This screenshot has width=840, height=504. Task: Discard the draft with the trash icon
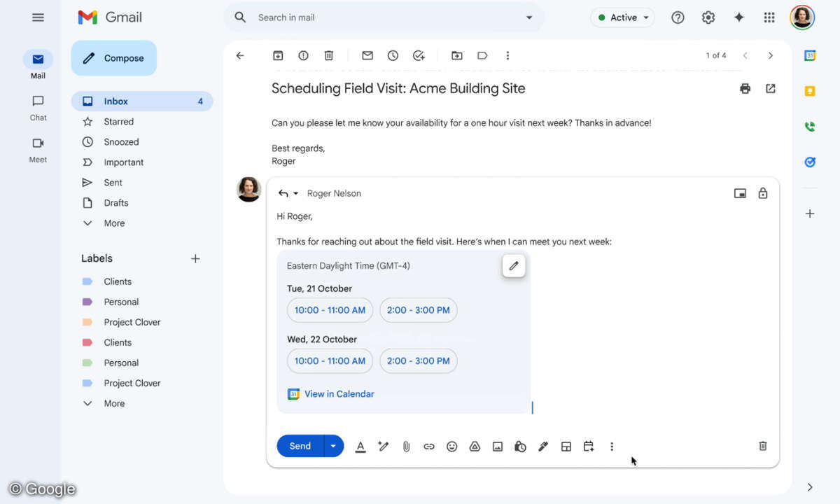763,446
